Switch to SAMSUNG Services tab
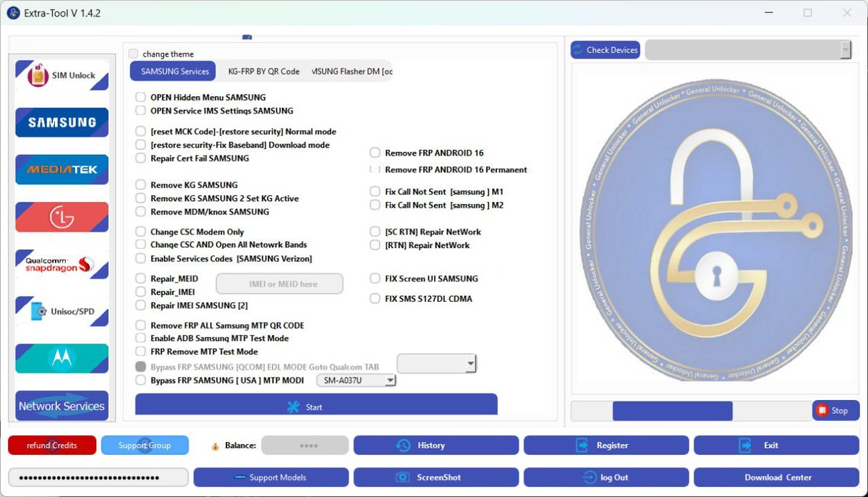This screenshot has height=497, width=868. pyautogui.click(x=174, y=71)
